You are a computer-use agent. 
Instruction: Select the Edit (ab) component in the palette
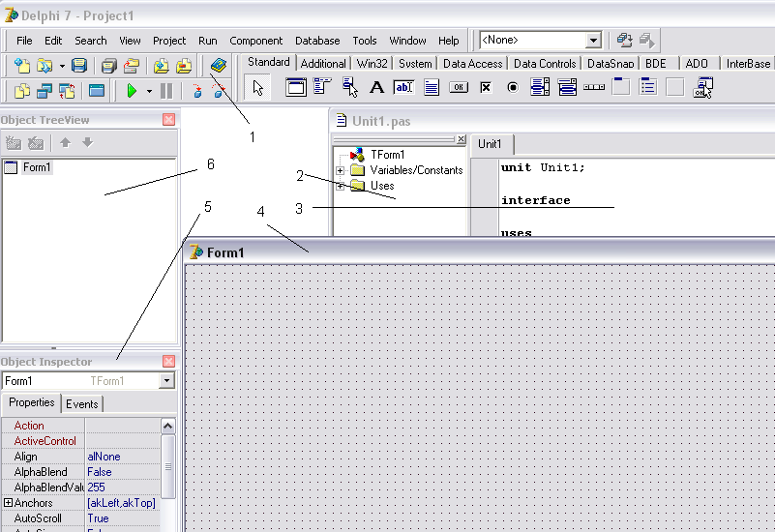click(403, 87)
